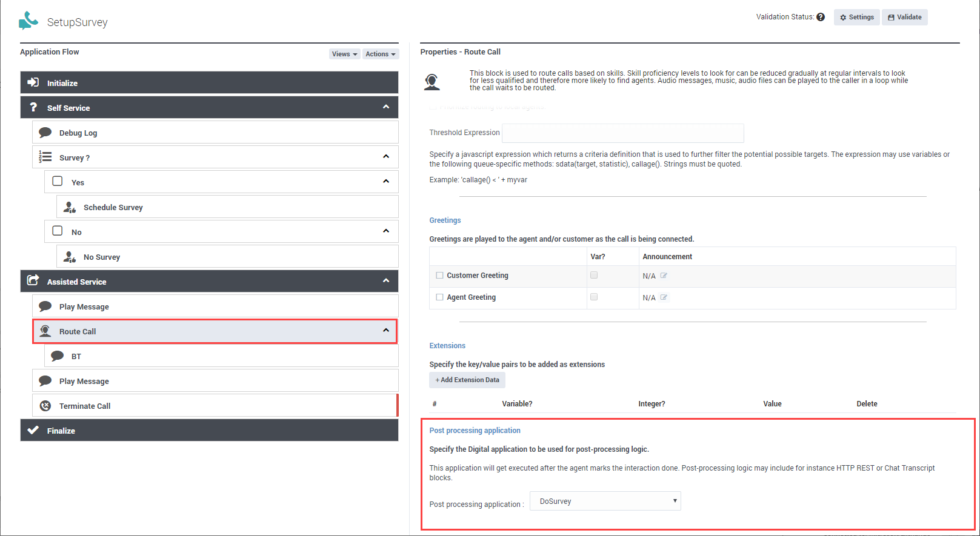Click the Validation Status help icon
This screenshot has height=536, width=980.
click(x=821, y=17)
